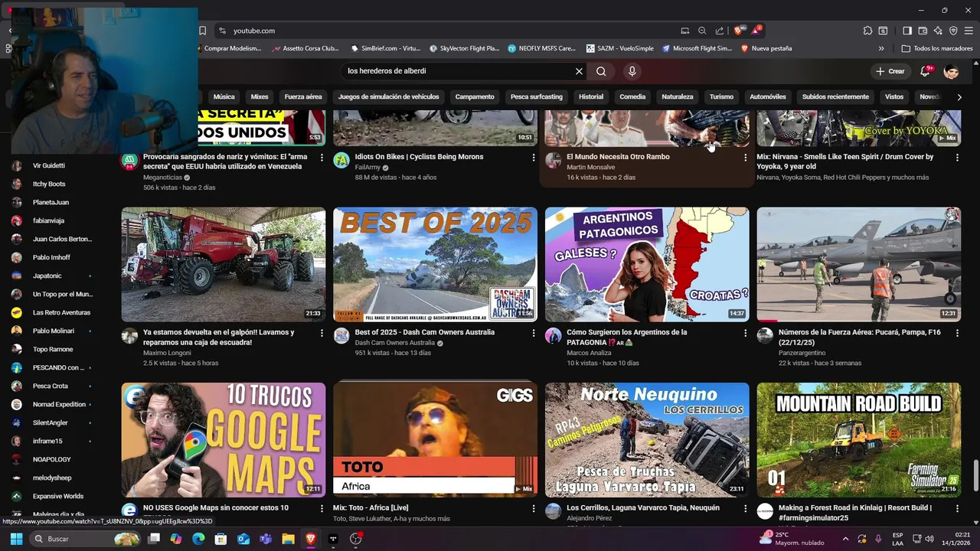Start voice search with the microphone
The width and height of the screenshot is (980, 551).
click(632, 71)
